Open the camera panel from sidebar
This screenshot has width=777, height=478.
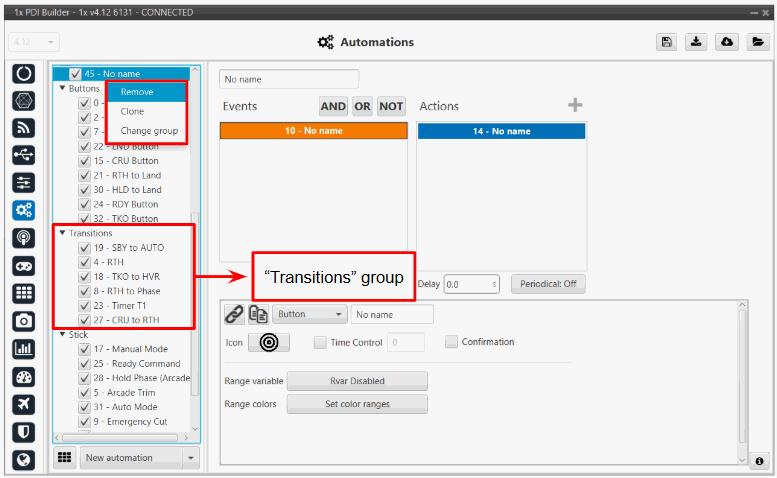25,321
